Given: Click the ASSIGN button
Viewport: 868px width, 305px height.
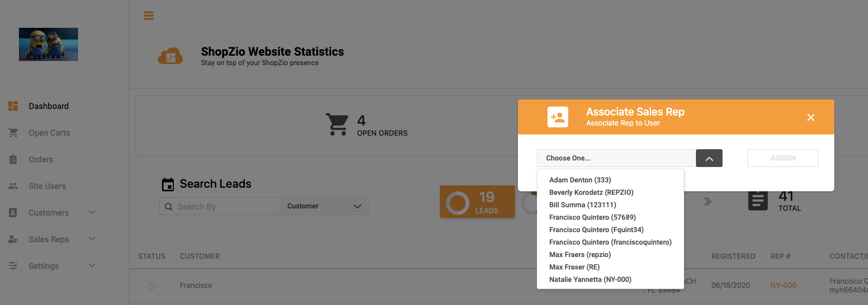Looking at the screenshot, I should point(783,158).
